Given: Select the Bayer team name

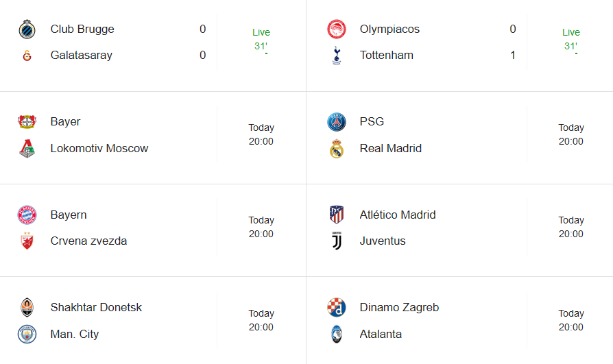Looking at the screenshot, I should click(x=65, y=121).
